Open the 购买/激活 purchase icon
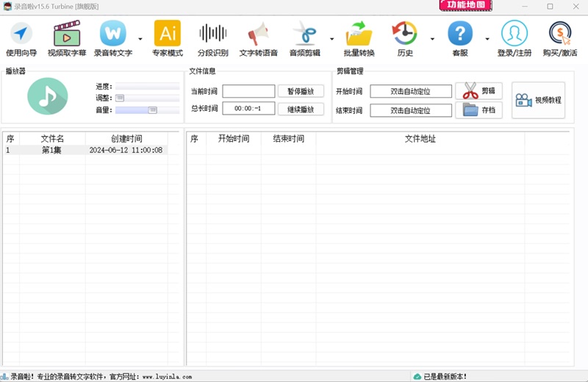This screenshot has width=588, height=382. tap(560, 38)
